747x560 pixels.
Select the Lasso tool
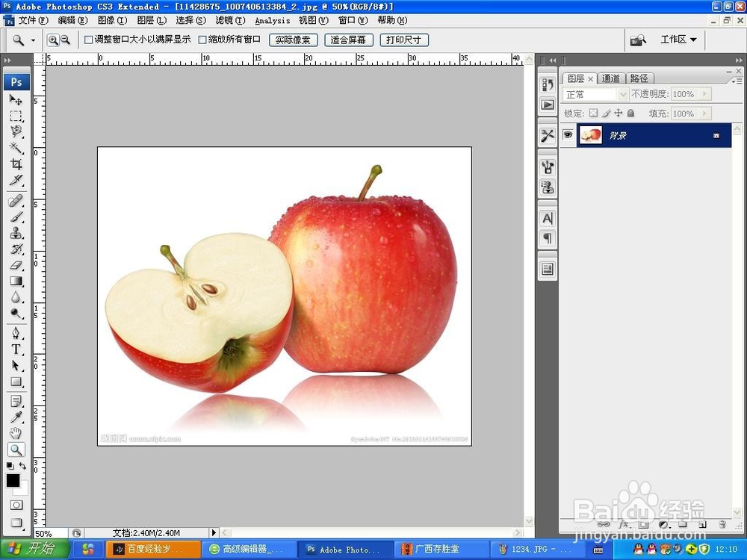pyautogui.click(x=16, y=132)
